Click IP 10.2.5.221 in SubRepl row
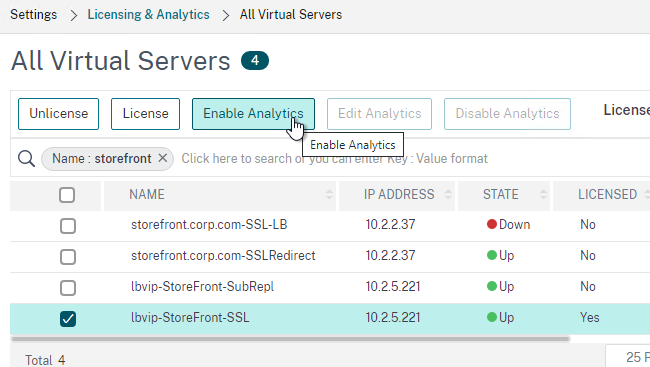The width and height of the screenshot is (650, 367). click(393, 287)
